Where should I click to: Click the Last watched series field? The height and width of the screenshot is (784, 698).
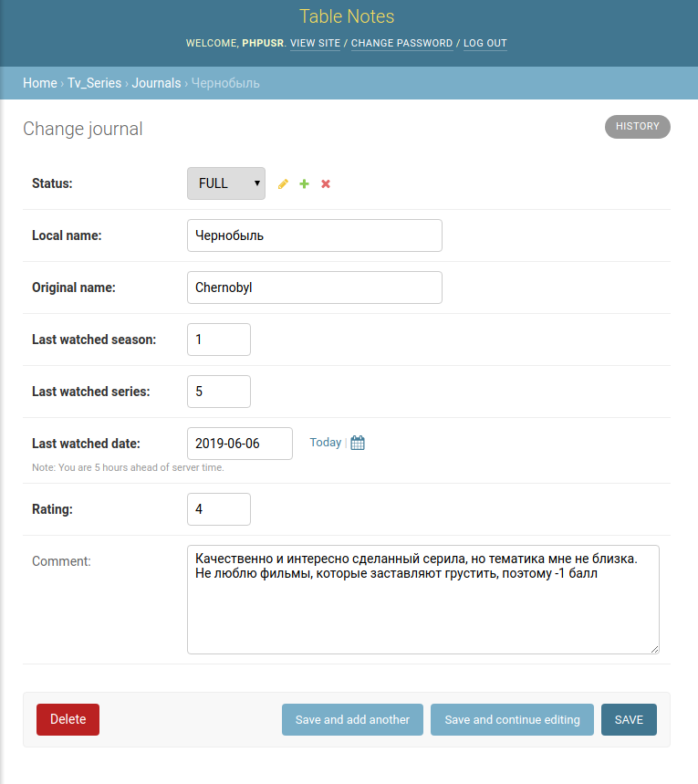coord(219,392)
